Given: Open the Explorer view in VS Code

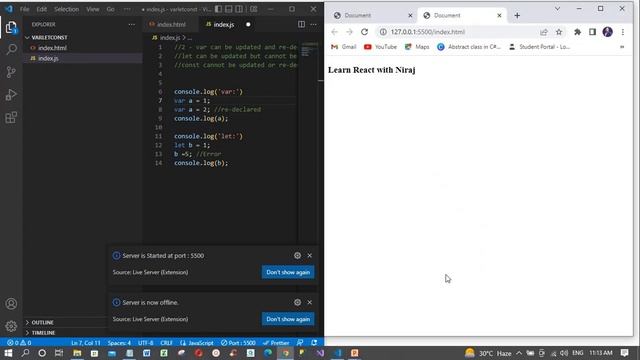Looking at the screenshot, I should point(11,27).
